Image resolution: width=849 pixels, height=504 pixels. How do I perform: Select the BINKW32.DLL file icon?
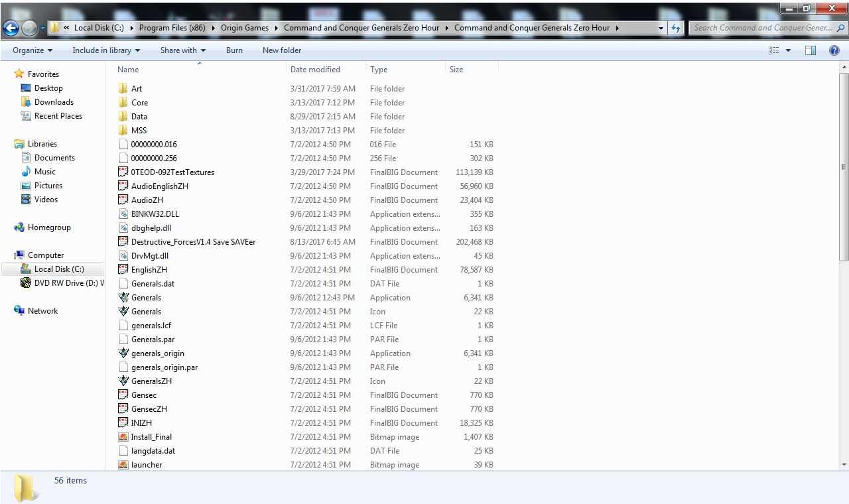(123, 214)
